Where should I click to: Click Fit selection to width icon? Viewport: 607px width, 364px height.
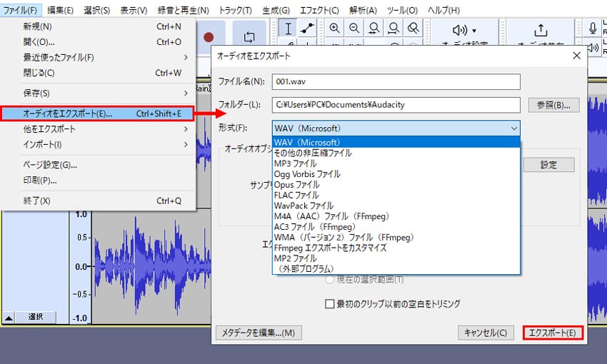[x=374, y=29]
